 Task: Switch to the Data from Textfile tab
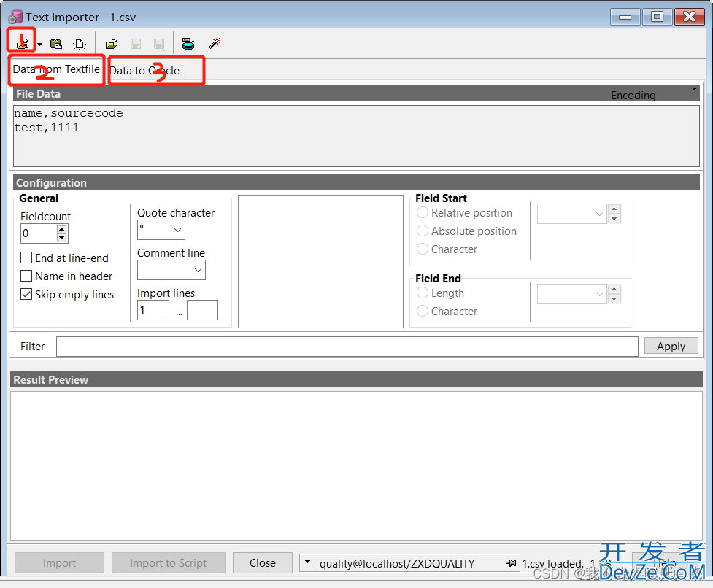point(56,69)
